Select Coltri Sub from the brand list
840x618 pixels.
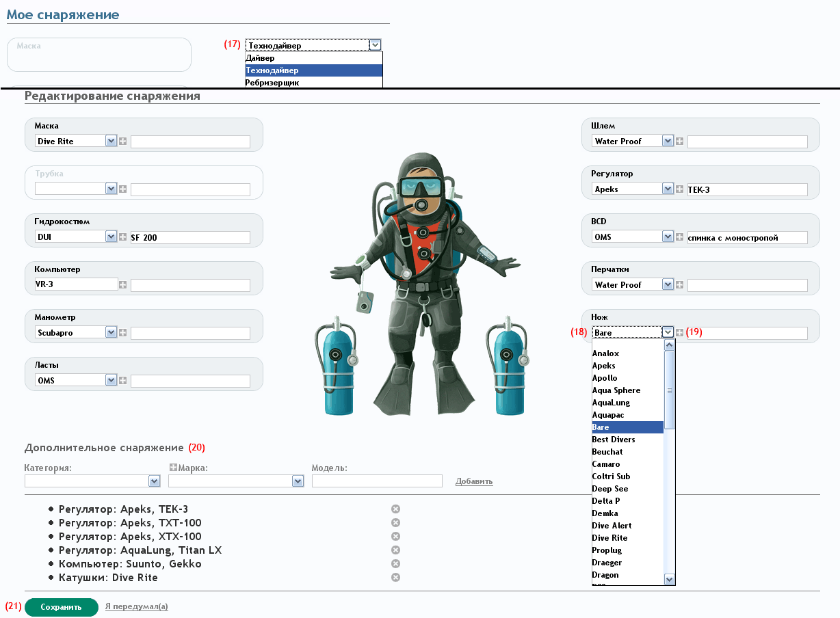[627, 476]
